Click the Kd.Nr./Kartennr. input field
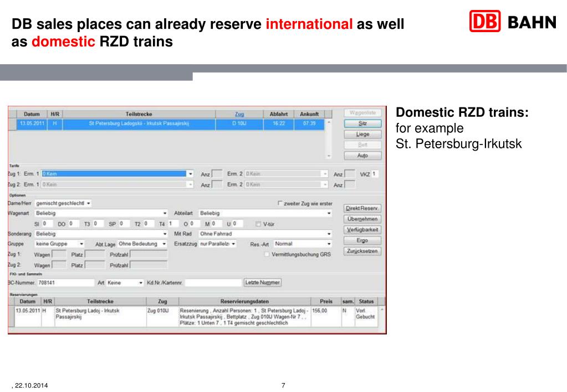 click(x=213, y=283)
